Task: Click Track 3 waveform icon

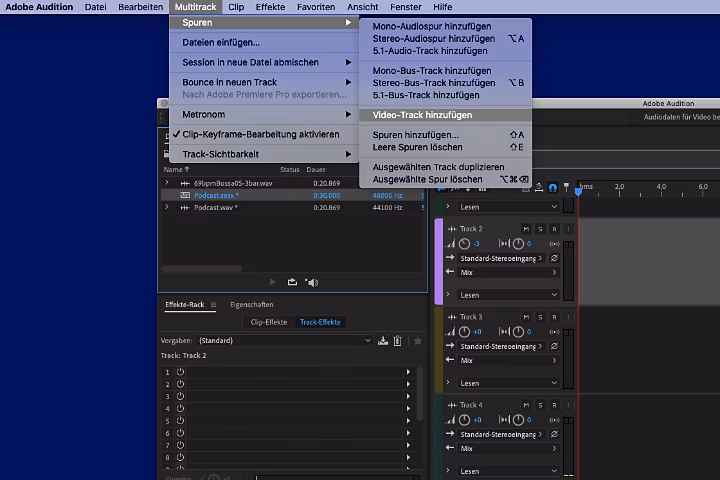Action: point(452,317)
